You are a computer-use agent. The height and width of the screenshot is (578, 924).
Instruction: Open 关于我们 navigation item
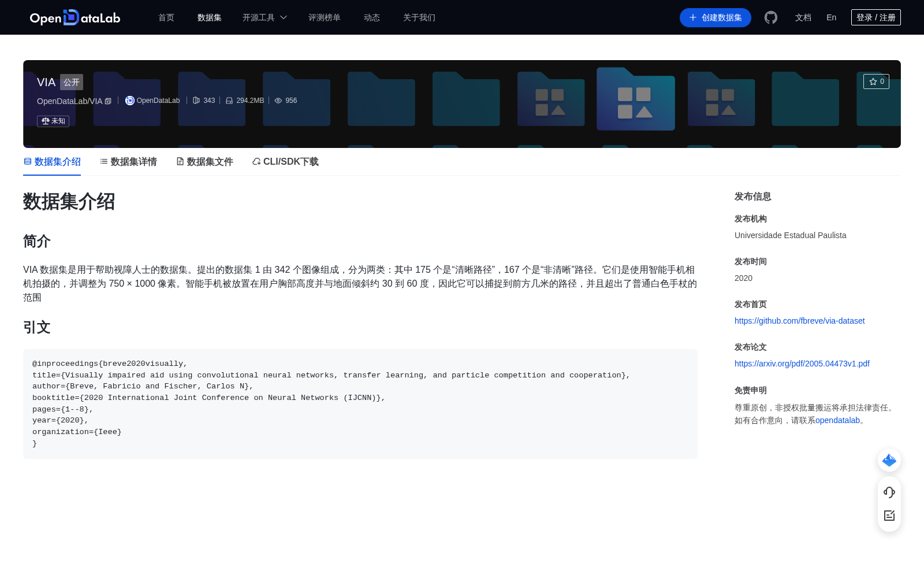click(x=419, y=17)
